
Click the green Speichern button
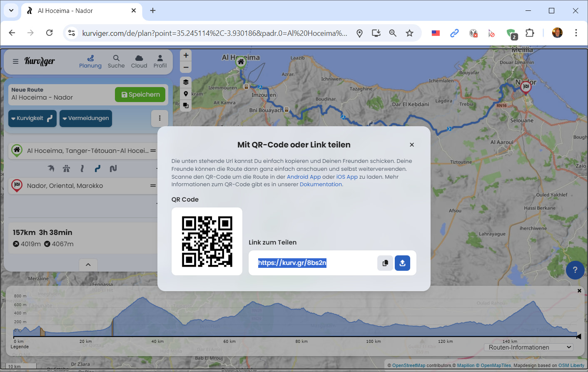tap(140, 95)
